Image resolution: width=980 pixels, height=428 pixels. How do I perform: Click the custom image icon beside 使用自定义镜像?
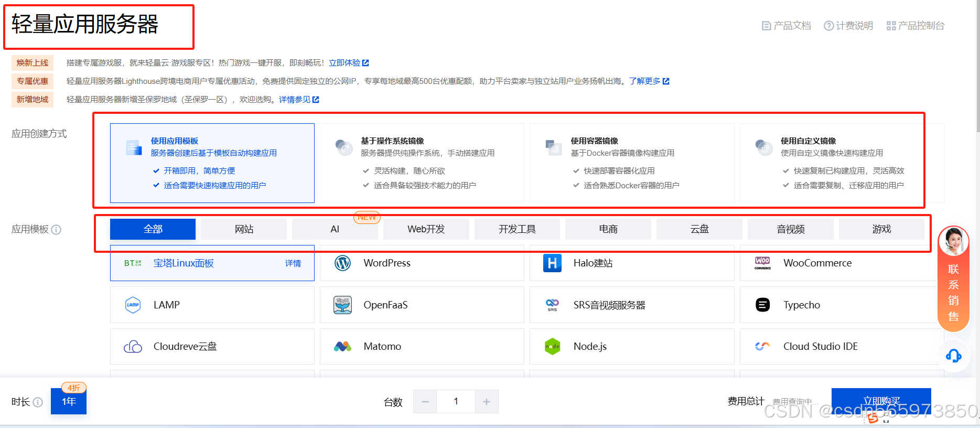[x=764, y=147]
